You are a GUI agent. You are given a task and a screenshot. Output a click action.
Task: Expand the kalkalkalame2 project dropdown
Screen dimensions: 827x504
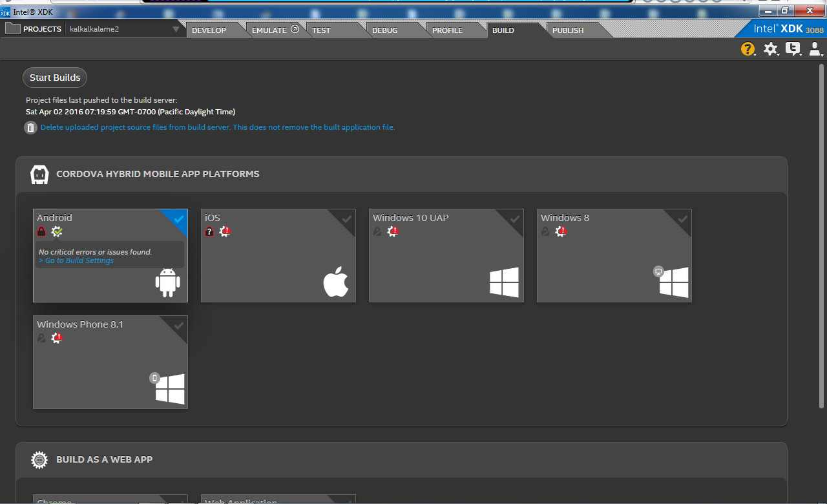pos(124,29)
